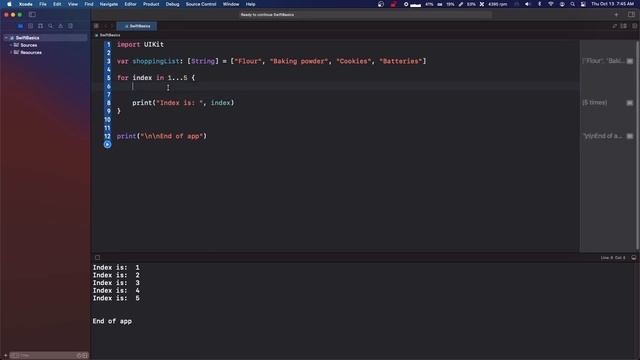This screenshot has height=360, width=640.
Task: Open the Help menu
Action: tap(250, 4)
